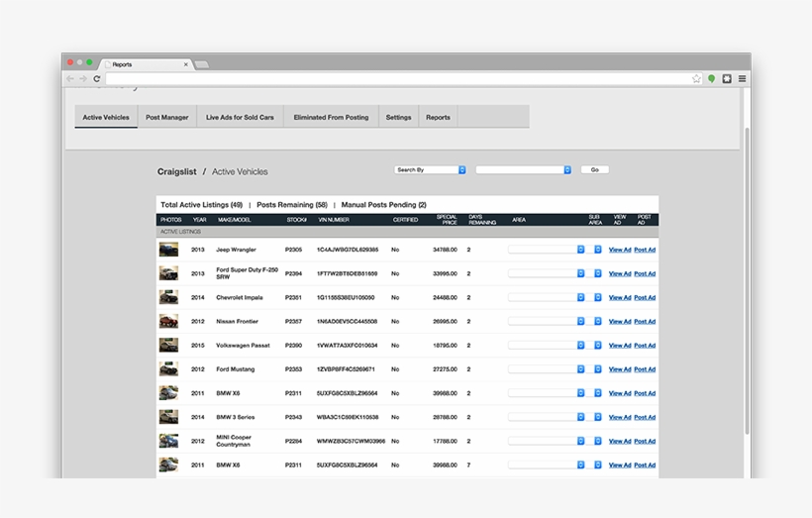
Task: Click the browser forward arrow
Action: coord(83,78)
